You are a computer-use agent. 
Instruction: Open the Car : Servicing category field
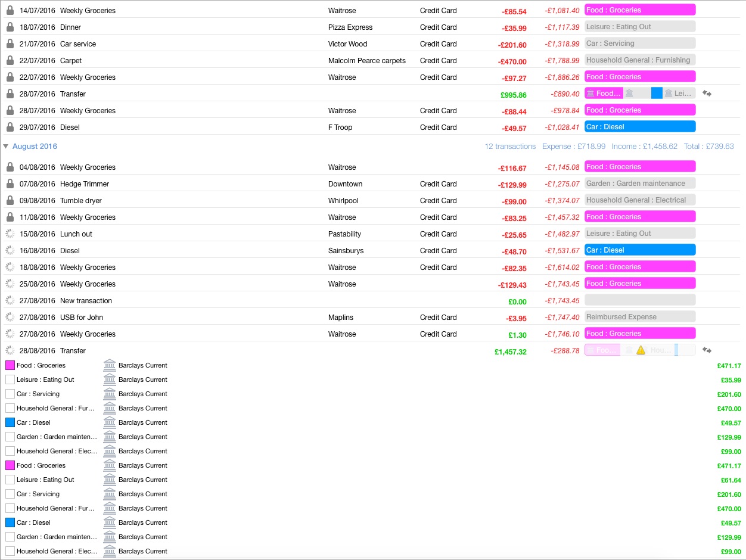[x=639, y=43]
